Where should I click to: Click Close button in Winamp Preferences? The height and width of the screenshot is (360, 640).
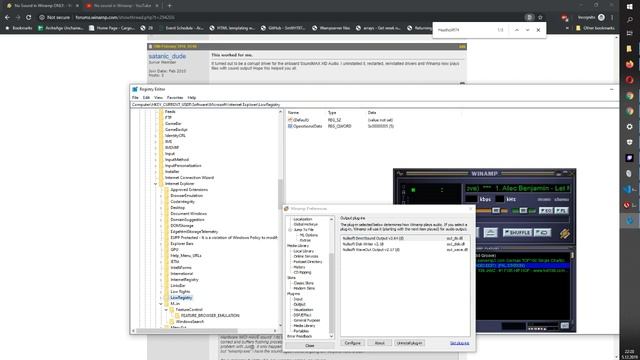[310, 346]
